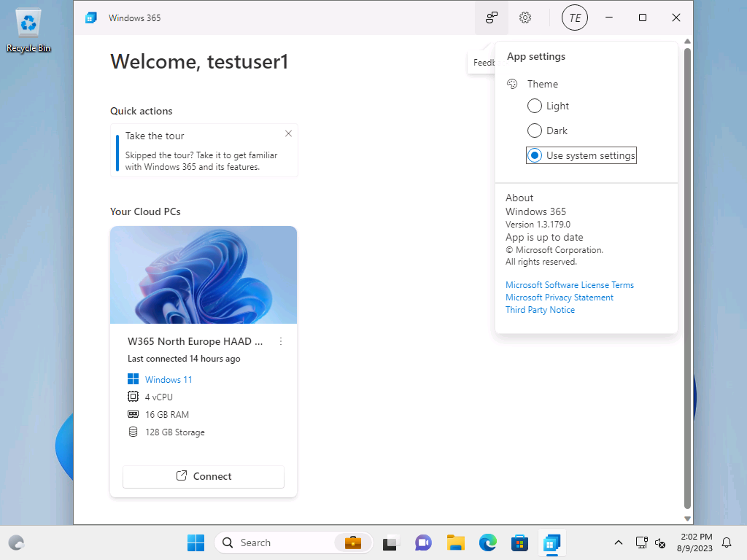Open File Explorer from the taskbar
The image size is (747, 560).
455,542
